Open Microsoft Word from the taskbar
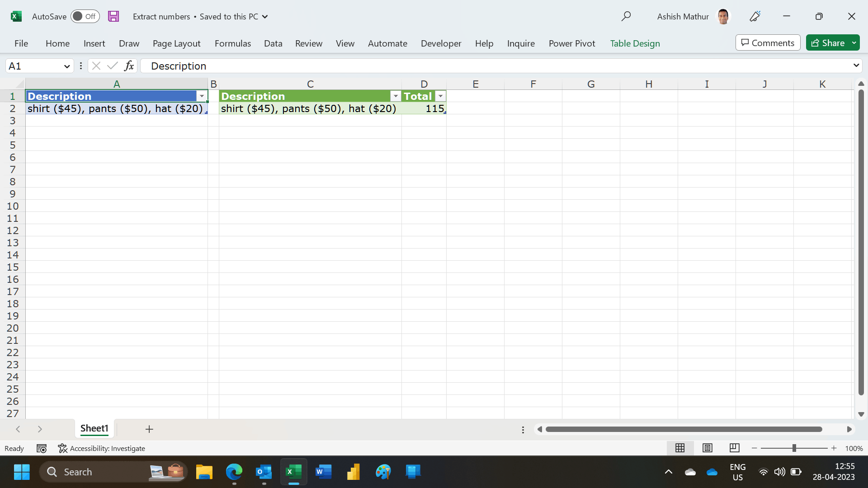 tap(323, 472)
